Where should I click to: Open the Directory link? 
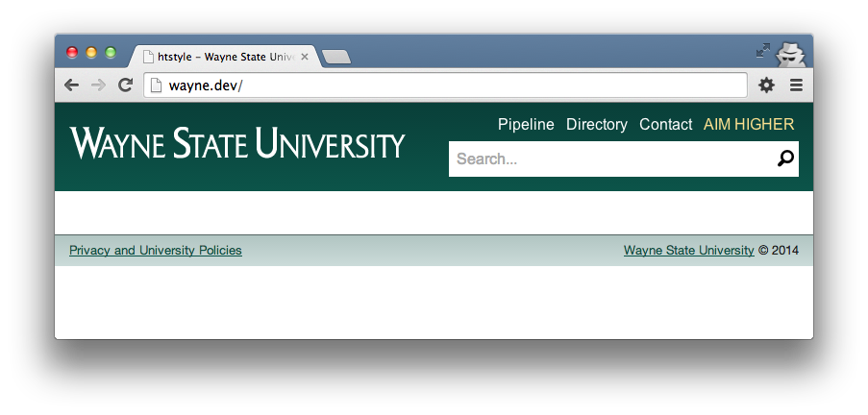pyautogui.click(x=597, y=125)
